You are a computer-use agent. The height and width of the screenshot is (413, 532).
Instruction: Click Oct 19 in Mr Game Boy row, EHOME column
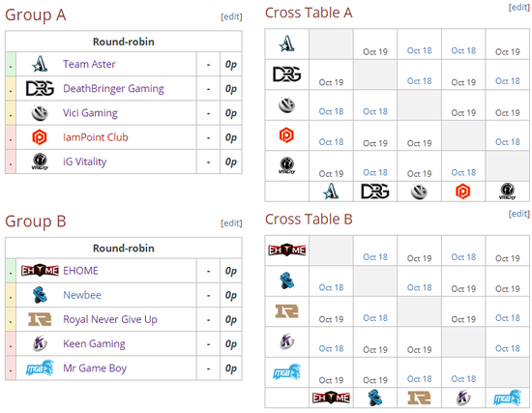[331, 380]
